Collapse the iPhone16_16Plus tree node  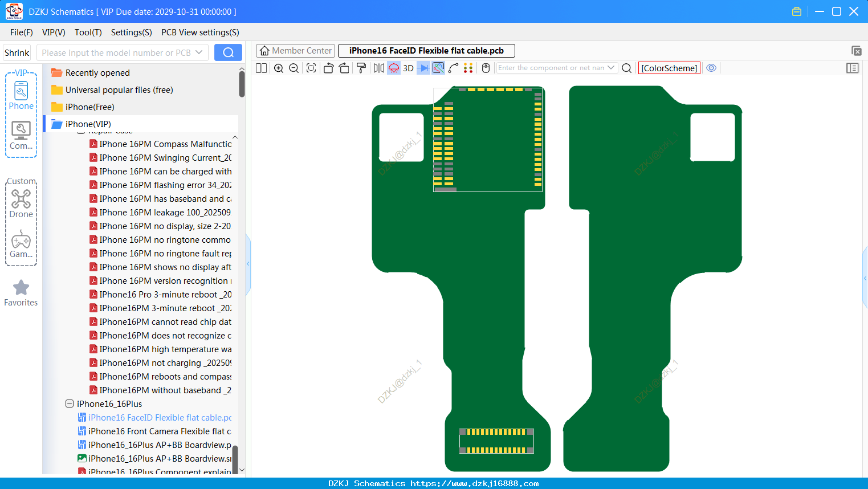[x=70, y=404]
